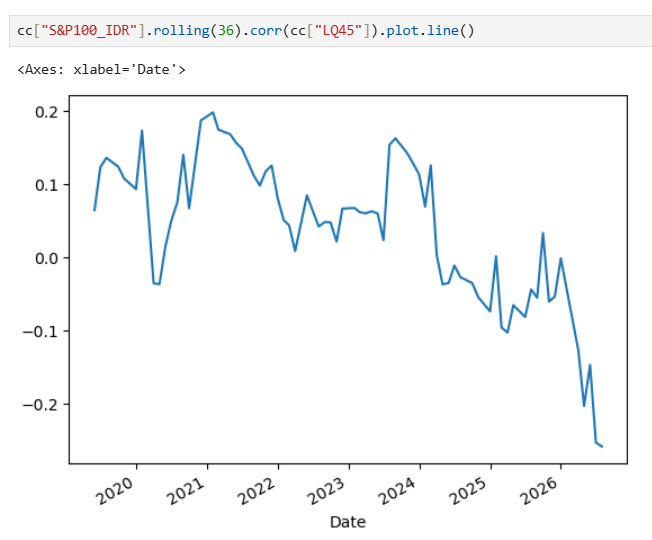
Task: Click the 0.1 y-axis tick label
Action: coord(47,185)
